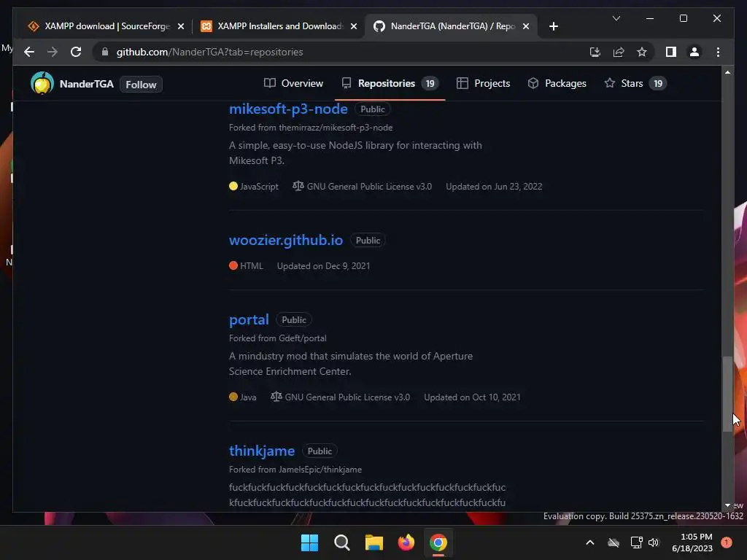Image resolution: width=747 pixels, height=560 pixels.
Task: Launch Firefox from the taskbar
Action: click(406, 542)
